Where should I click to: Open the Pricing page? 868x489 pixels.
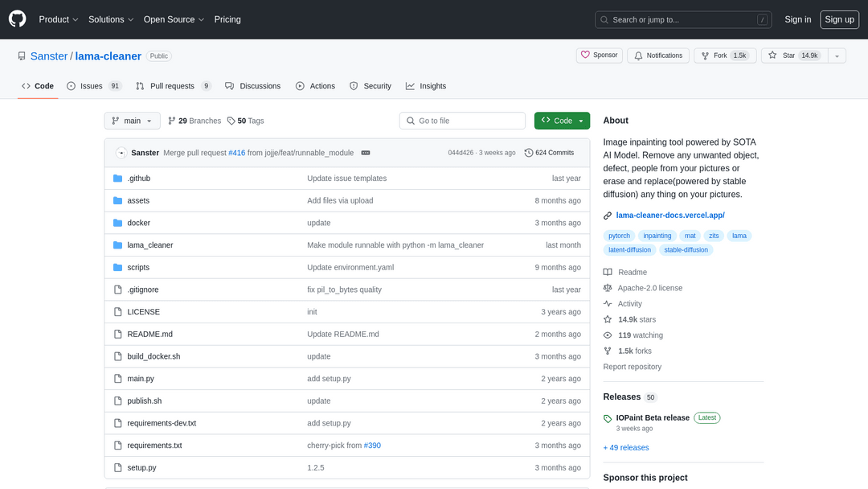tap(227, 19)
